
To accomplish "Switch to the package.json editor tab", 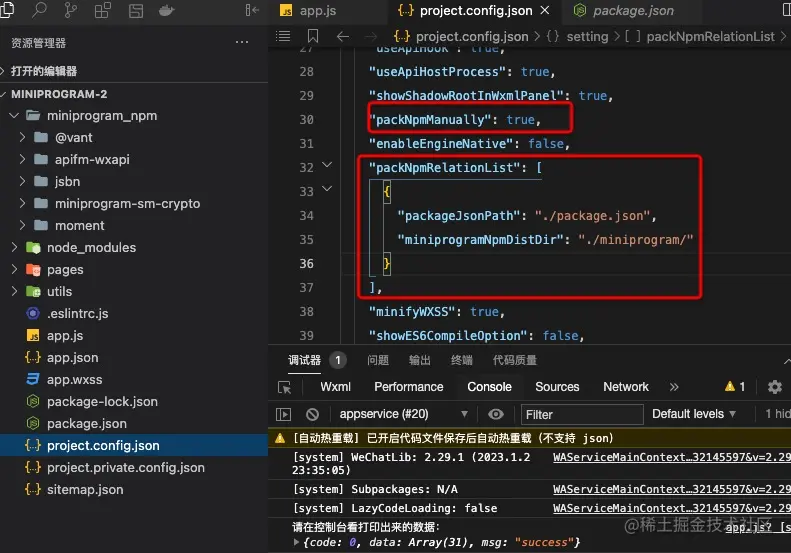I will click(x=625, y=11).
